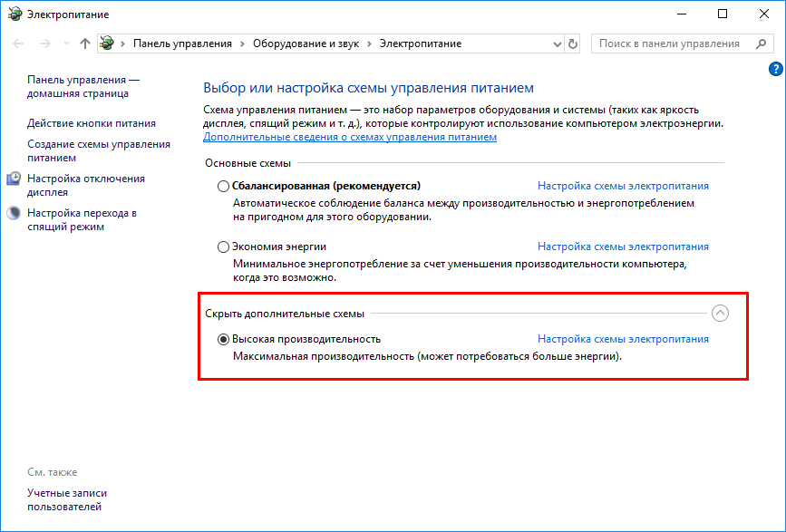Click heading "Выбор или настройка схемы управления питанием"
This screenshot has height=532, width=786.
368,88
